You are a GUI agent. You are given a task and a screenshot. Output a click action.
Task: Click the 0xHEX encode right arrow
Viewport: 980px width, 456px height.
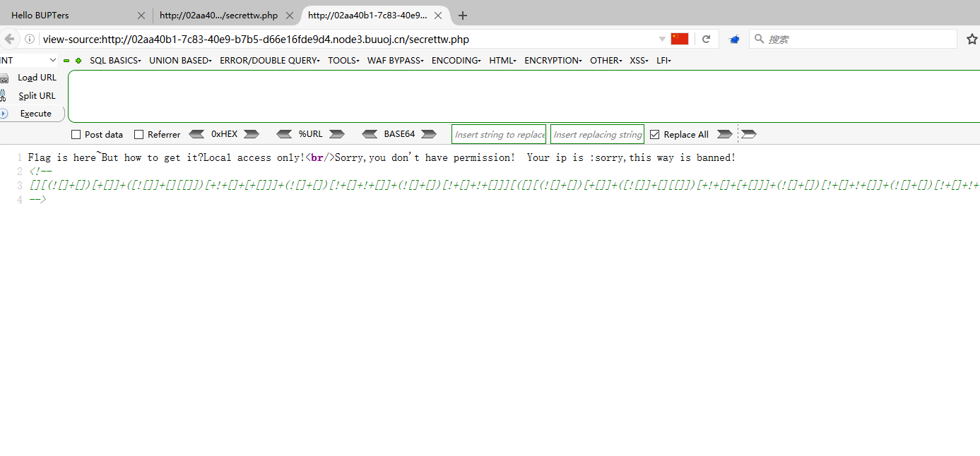pos(251,134)
